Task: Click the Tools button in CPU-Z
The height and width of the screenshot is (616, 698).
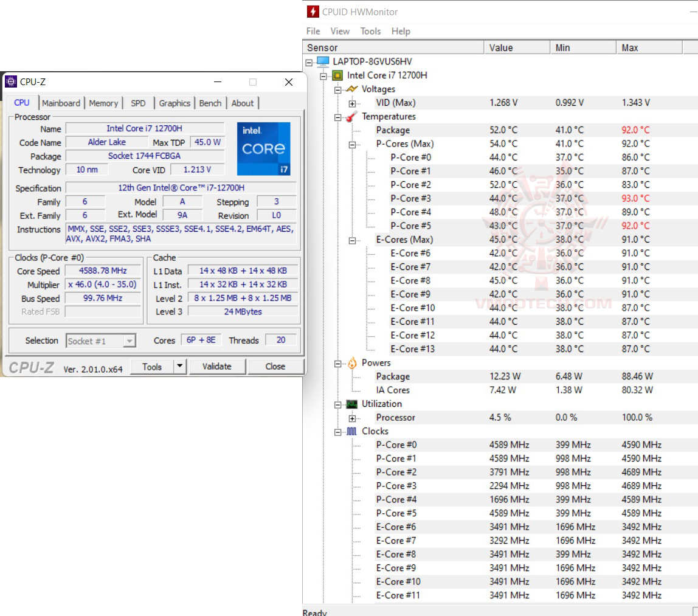Action: pyautogui.click(x=152, y=366)
